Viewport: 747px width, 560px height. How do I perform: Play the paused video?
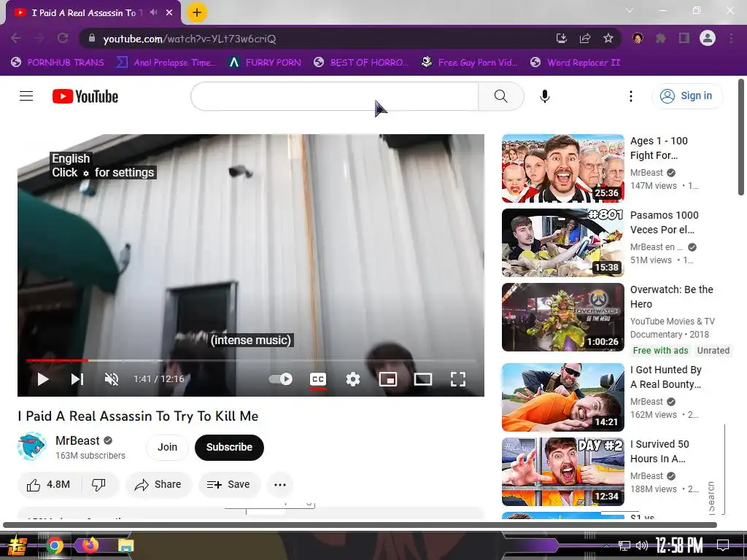43,379
